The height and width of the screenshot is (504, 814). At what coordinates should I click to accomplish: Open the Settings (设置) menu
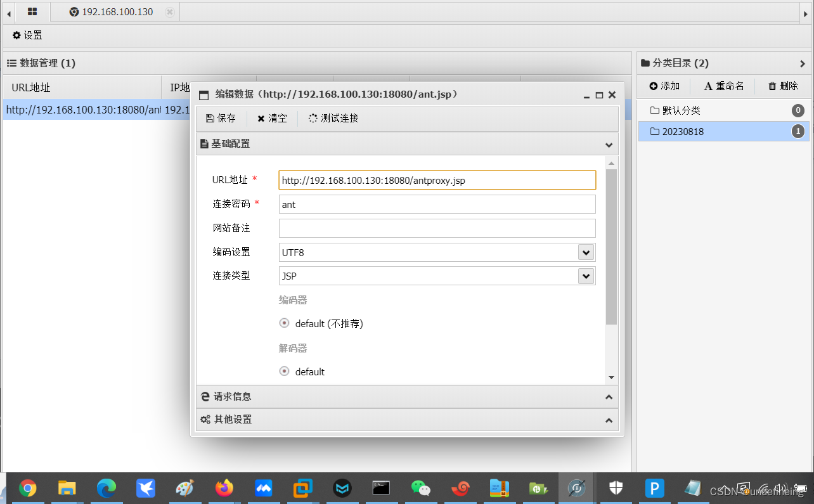[27, 36]
